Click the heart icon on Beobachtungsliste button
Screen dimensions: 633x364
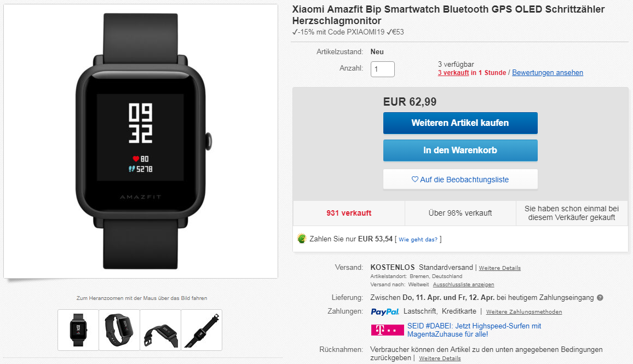[x=415, y=179]
